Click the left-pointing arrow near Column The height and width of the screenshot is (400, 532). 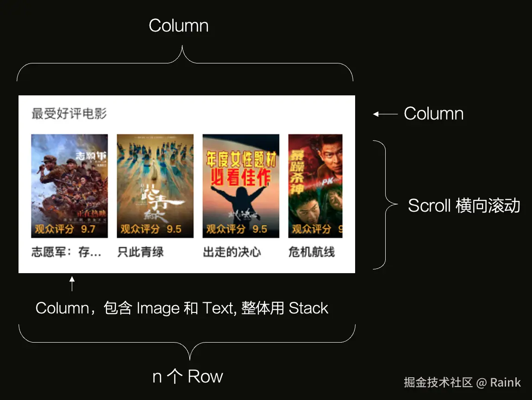tap(385, 114)
